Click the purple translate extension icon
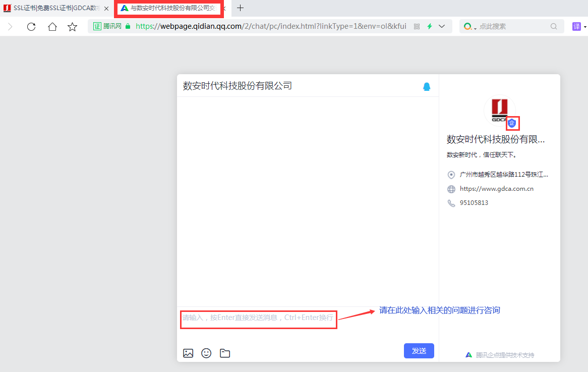The image size is (588, 372). pos(576,26)
